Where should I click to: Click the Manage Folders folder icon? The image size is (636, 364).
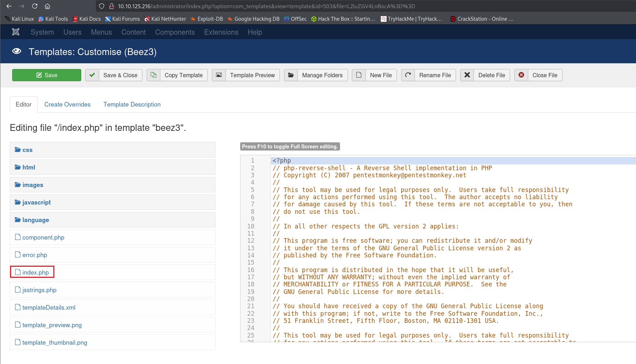click(291, 75)
